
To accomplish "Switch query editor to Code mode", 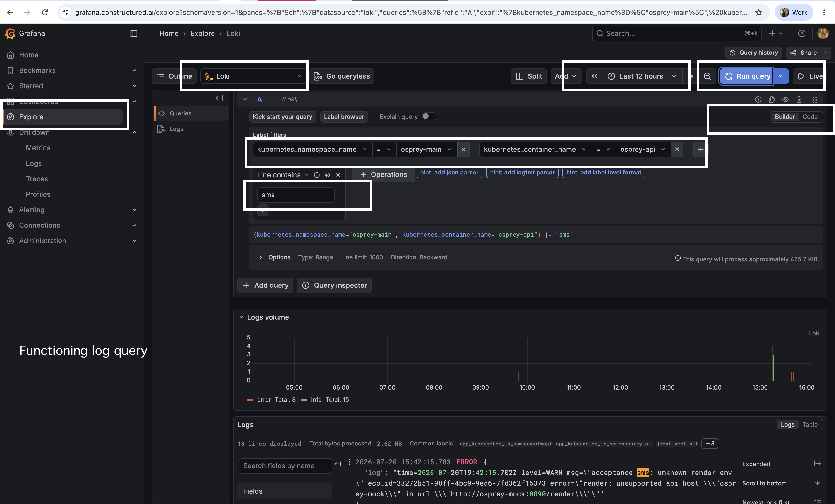I will click(x=810, y=117).
